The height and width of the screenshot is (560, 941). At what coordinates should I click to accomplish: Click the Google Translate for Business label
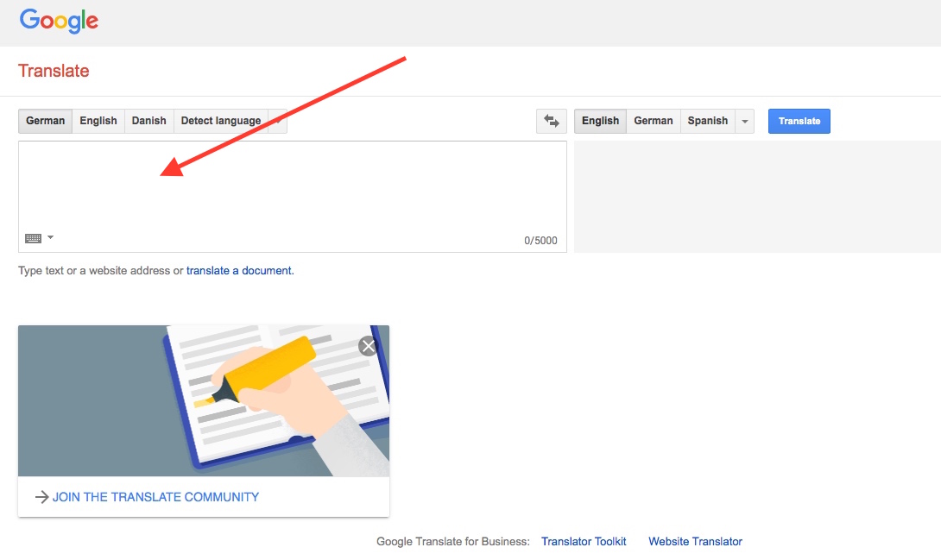point(453,541)
